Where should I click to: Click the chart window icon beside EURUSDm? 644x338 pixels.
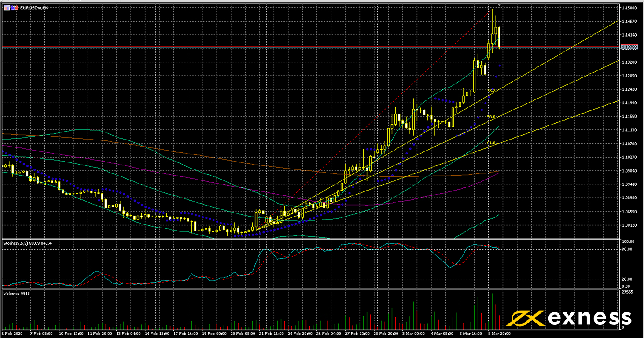point(7,7)
